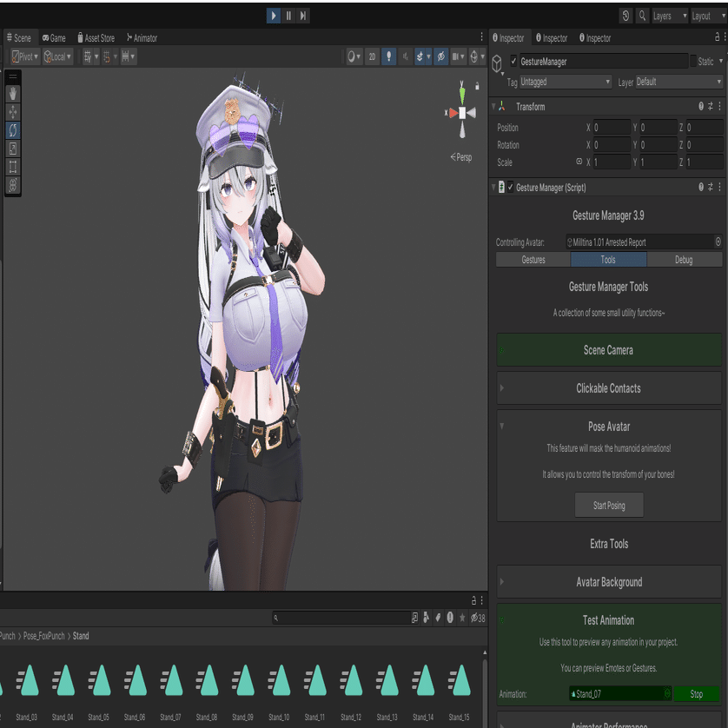Select the Rect tool
728x728 pixels.
(13, 167)
